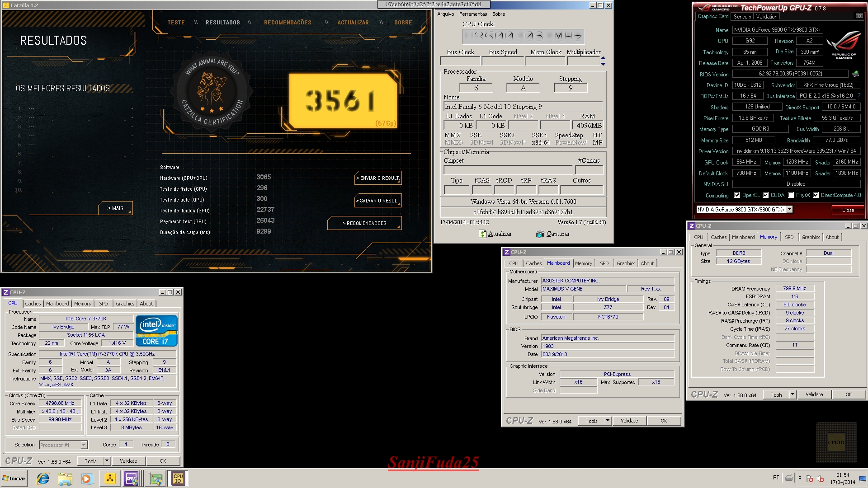
Task: Toggle the OpenCL checkbox
Action: click(x=737, y=195)
